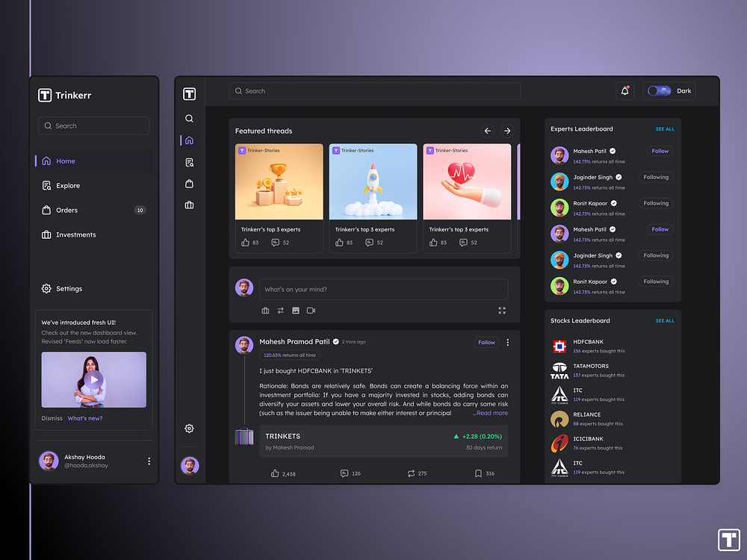The image size is (747, 560).
Task: Dismiss the fresh UI announcement
Action: [x=52, y=418]
